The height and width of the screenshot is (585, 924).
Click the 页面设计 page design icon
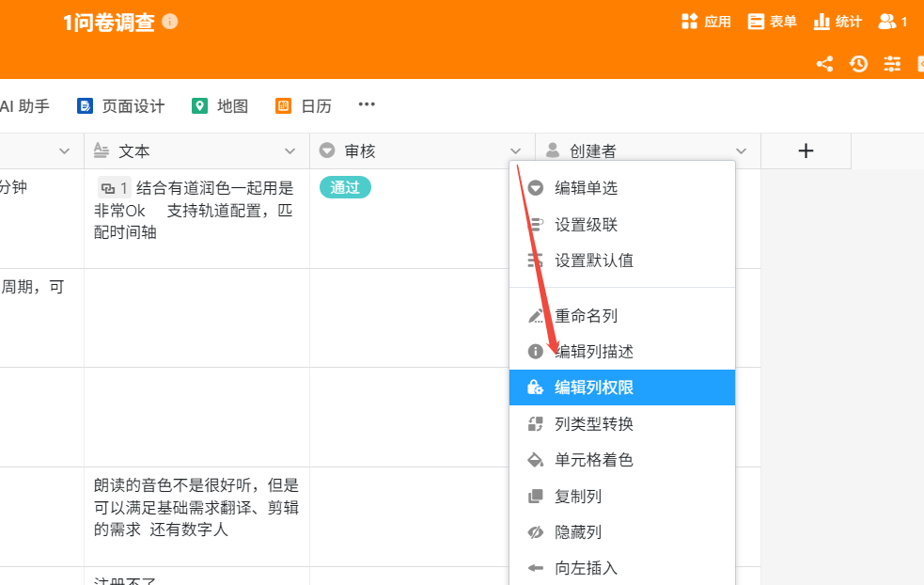[85, 106]
